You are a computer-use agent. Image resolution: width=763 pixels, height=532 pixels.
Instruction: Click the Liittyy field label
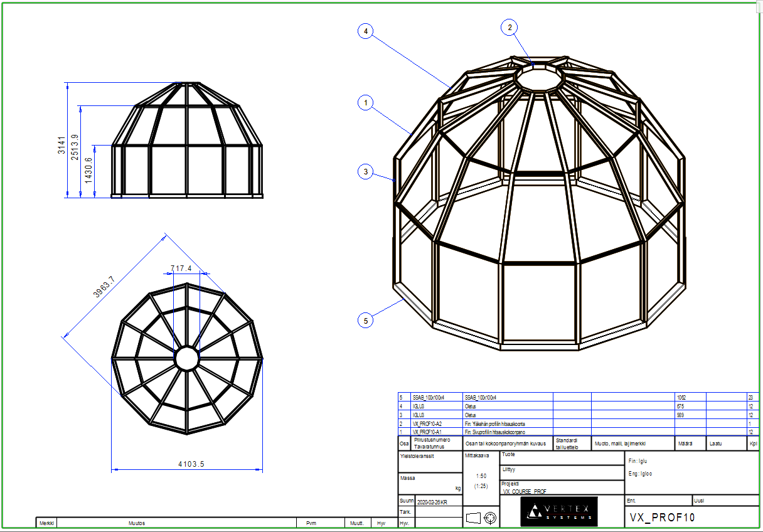(x=509, y=469)
